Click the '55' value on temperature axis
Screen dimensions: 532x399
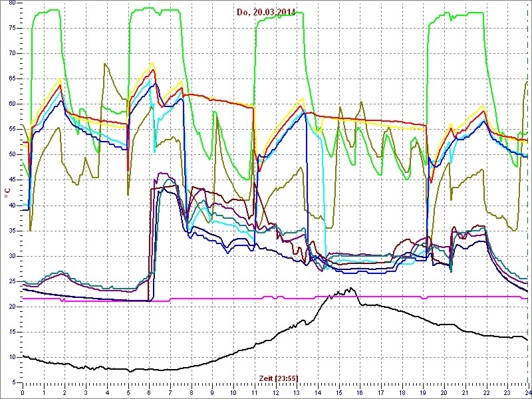[12, 130]
